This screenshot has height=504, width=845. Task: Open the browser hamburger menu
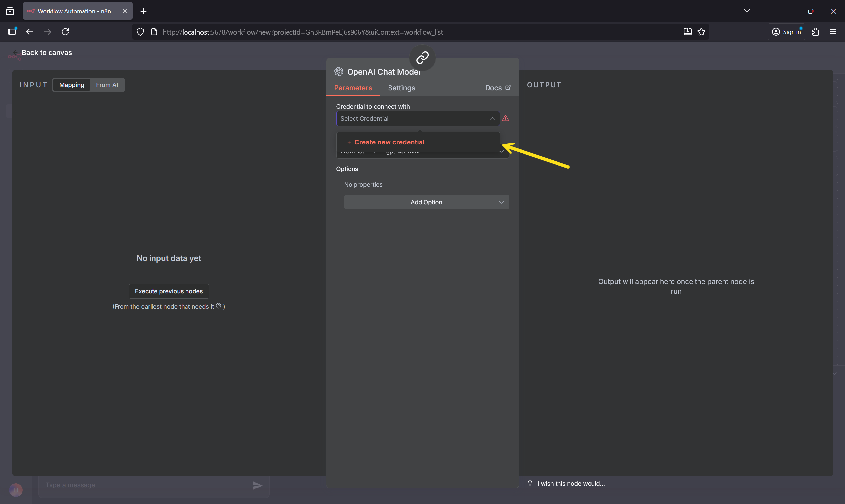(833, 32)
